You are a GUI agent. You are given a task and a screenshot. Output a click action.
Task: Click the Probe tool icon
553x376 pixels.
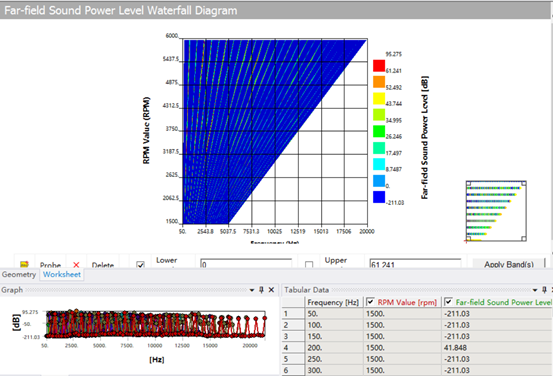coord(24,264)
